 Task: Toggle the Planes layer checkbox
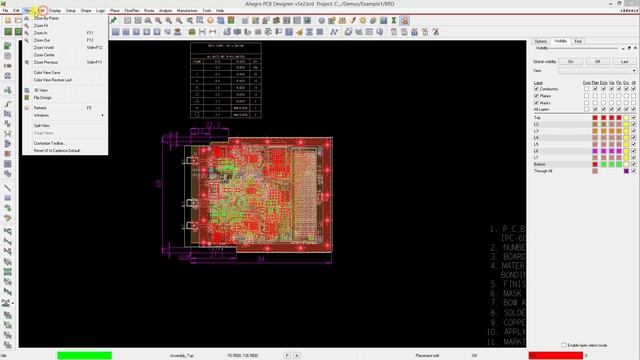pos(536,96)
